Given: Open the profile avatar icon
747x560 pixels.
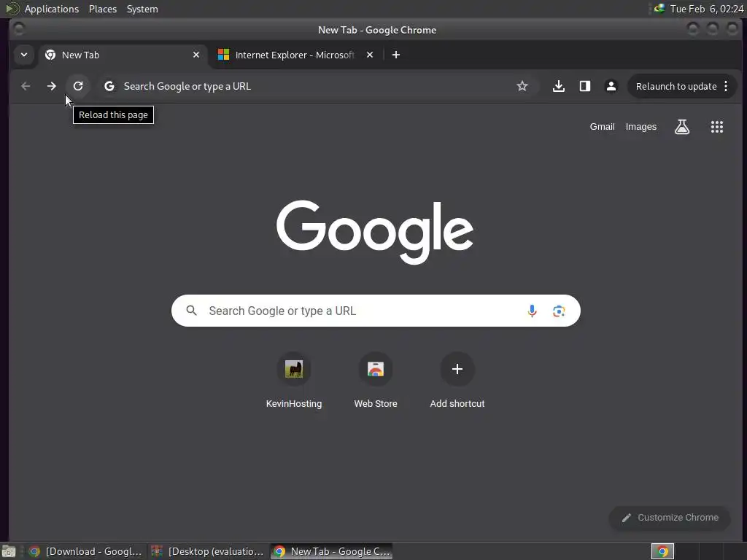Looking at the screenshot, I should [x=611, y=86].
